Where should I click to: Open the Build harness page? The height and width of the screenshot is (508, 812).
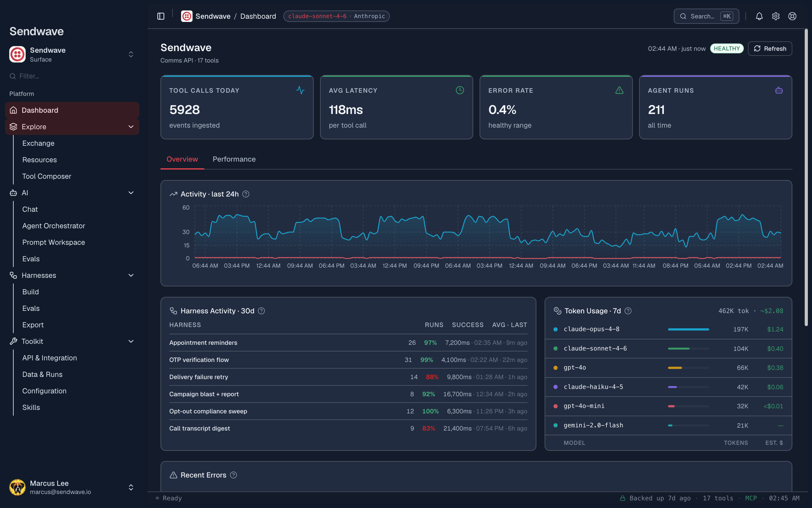click(30, 292)
